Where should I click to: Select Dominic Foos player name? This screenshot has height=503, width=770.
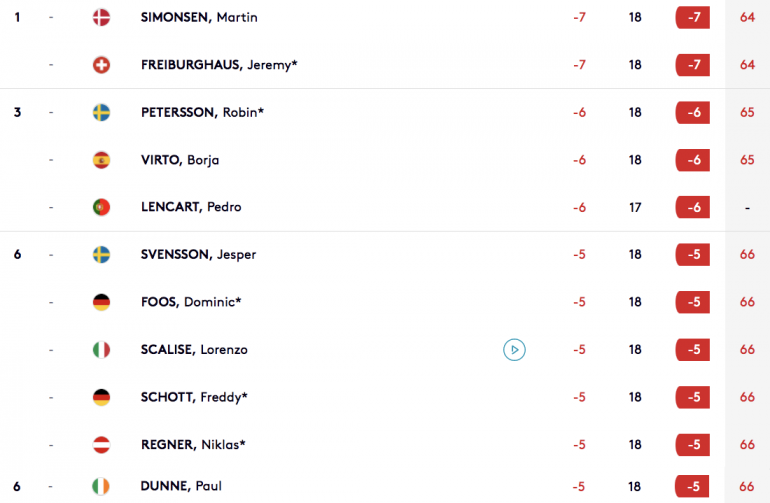(191, 302)
